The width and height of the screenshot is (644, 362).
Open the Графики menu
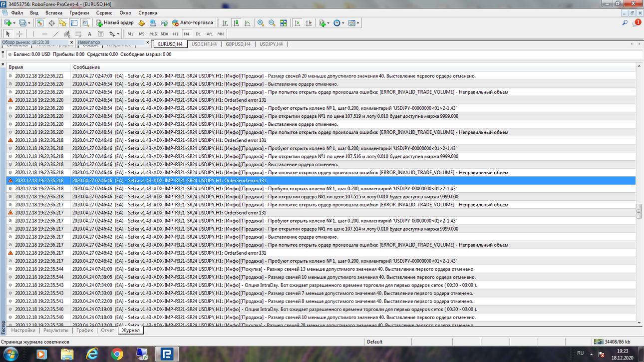(x=79, y=13)
